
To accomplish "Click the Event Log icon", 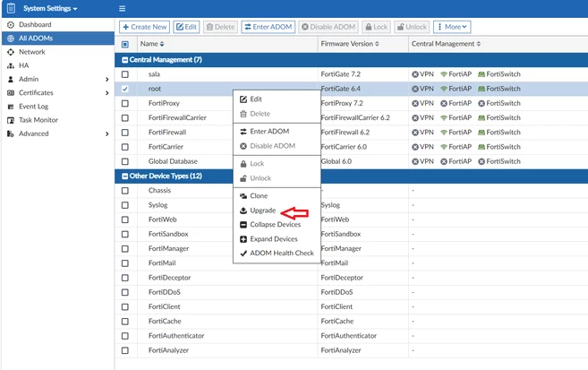I will tap(11, 107).
